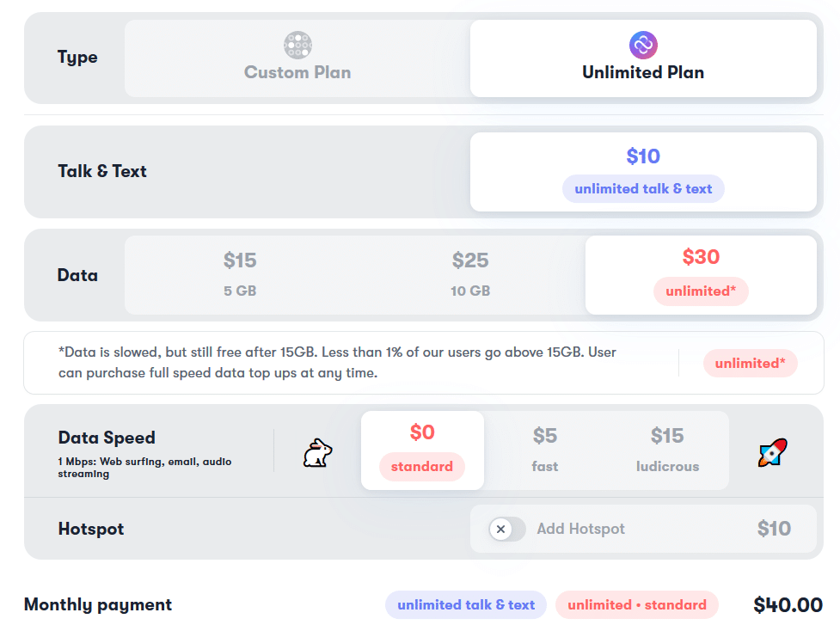Pick the $5 fast data speed
840x631 pixels.
545,450
